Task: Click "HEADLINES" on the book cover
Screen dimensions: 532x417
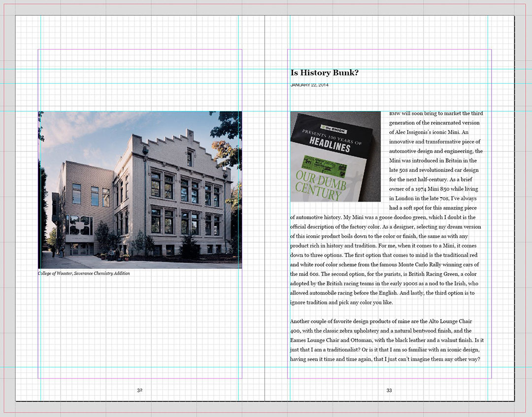Action: (x=329, y=144)
